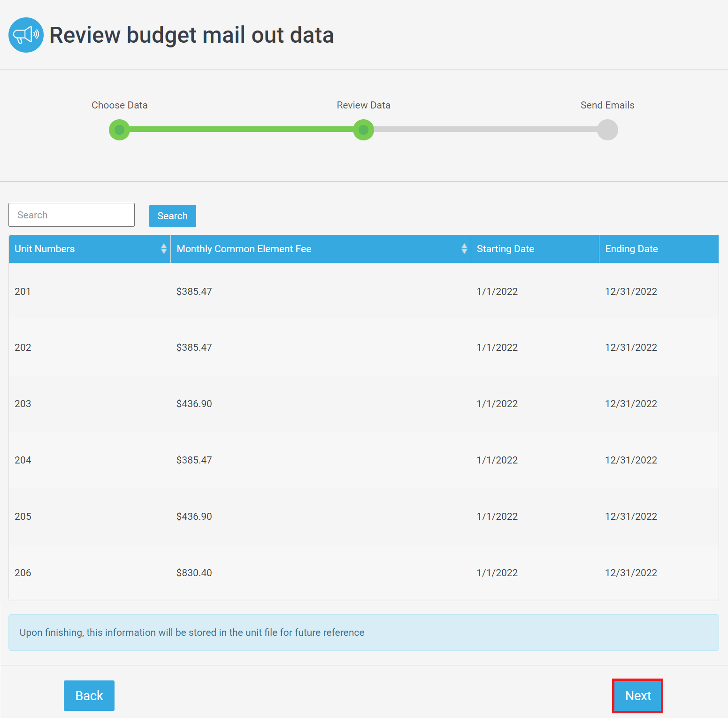The image size is (728, 718).
Task: Select the Review Data step circle
Action: click(363, 130)
